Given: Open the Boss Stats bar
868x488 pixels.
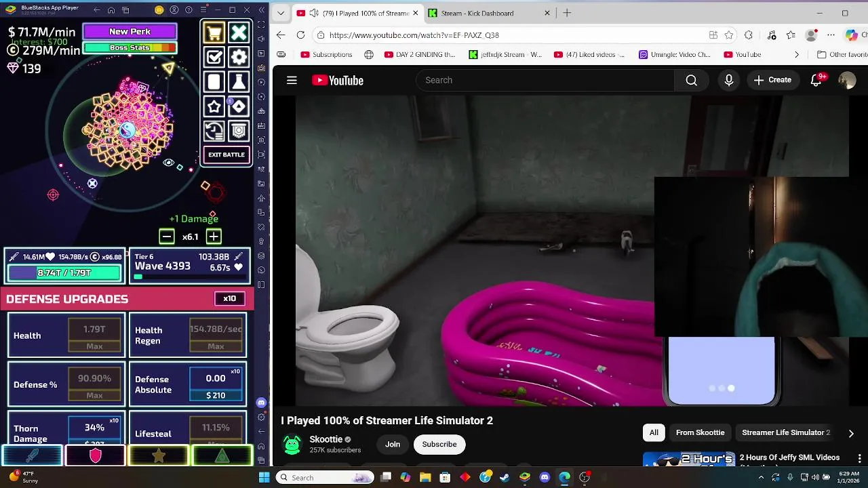Looking at the screenshot, I should pyautogui.click(x=130, y=47).
